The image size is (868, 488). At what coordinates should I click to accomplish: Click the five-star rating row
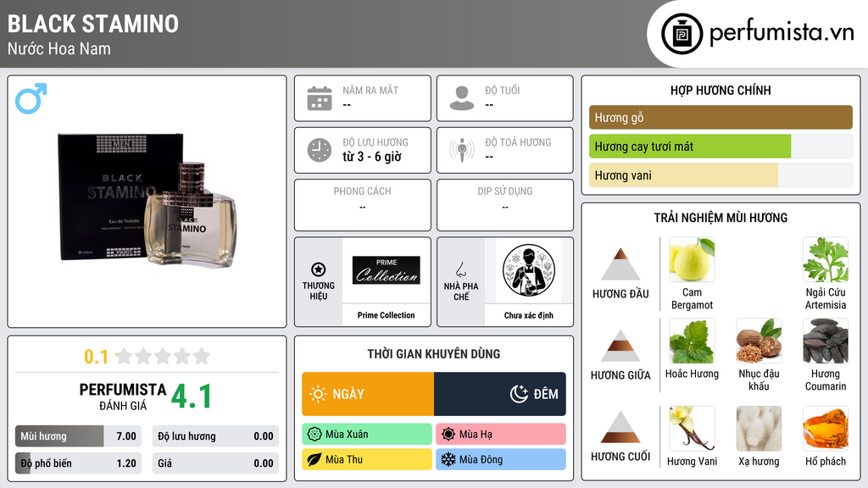click(163, 356)
